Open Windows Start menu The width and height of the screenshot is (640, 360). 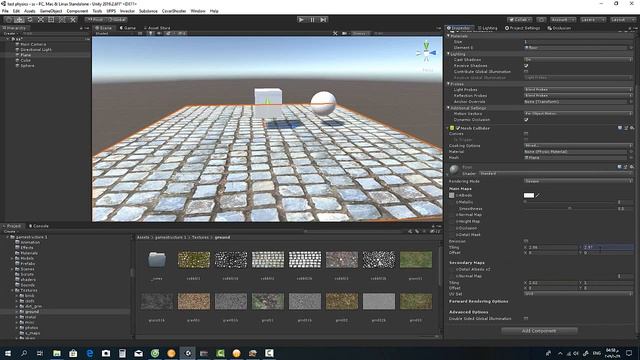(8, 353)
